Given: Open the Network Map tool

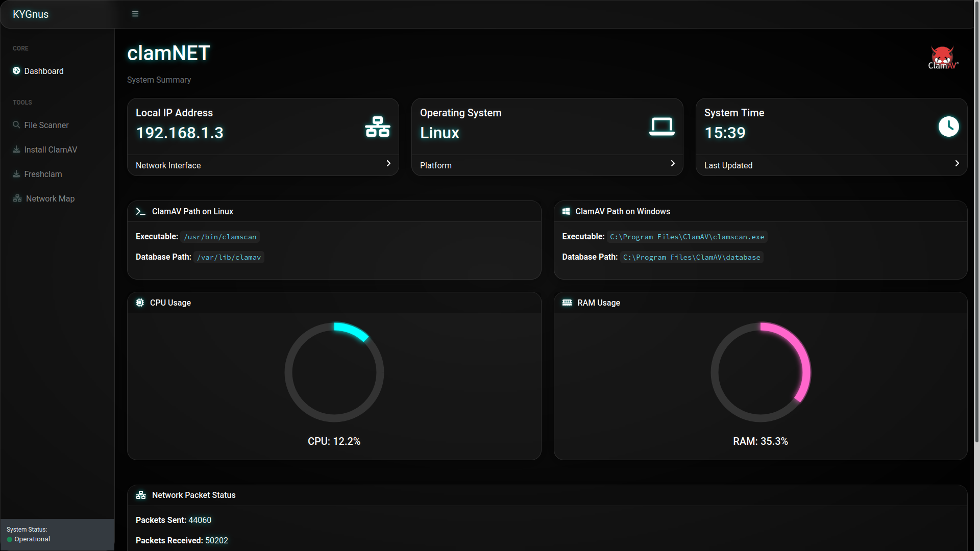Looking at the screenshot, I should 57,198.
